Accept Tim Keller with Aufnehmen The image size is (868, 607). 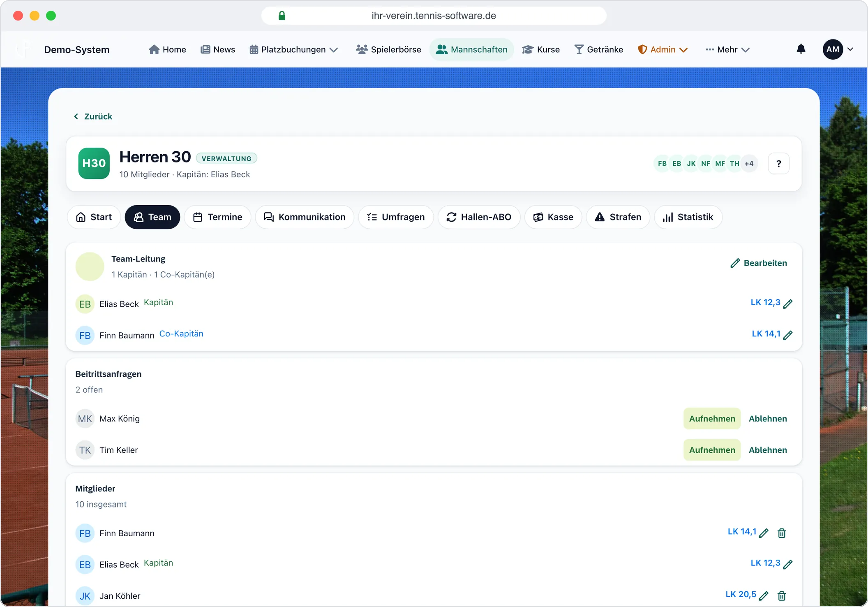[712, 450]
